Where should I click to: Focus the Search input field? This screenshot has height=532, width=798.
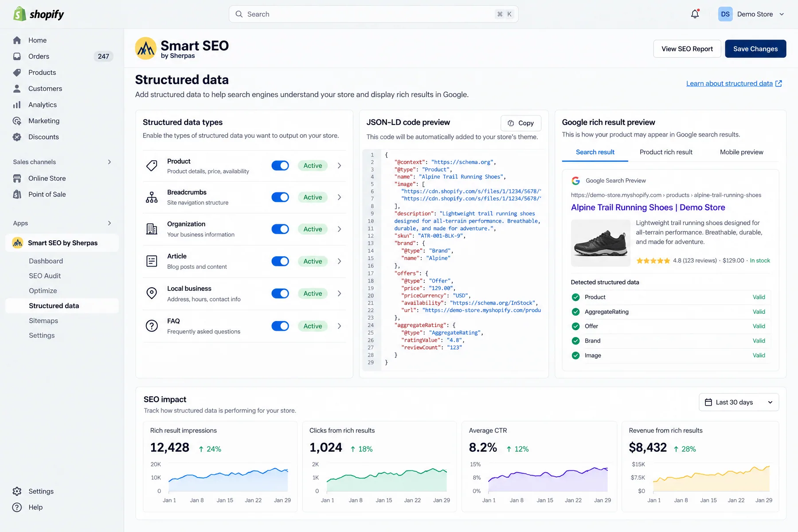point(374,14)
